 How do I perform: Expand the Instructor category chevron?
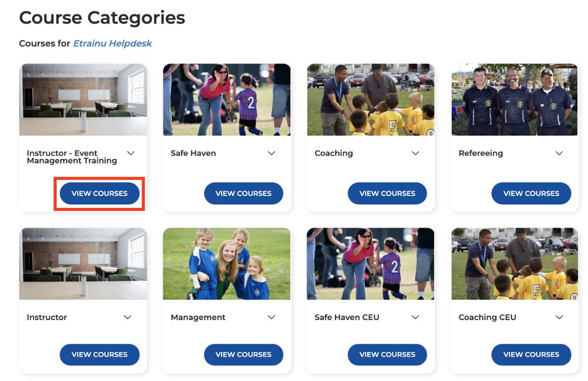(x=128, y=317)
